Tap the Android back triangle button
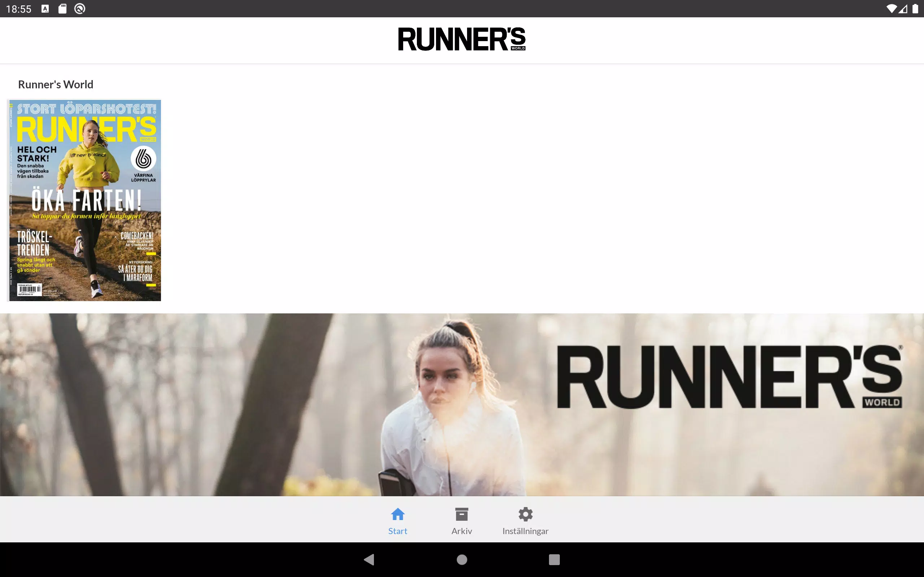This screenshot has height=577, width=924. click(x=369, y=559)
